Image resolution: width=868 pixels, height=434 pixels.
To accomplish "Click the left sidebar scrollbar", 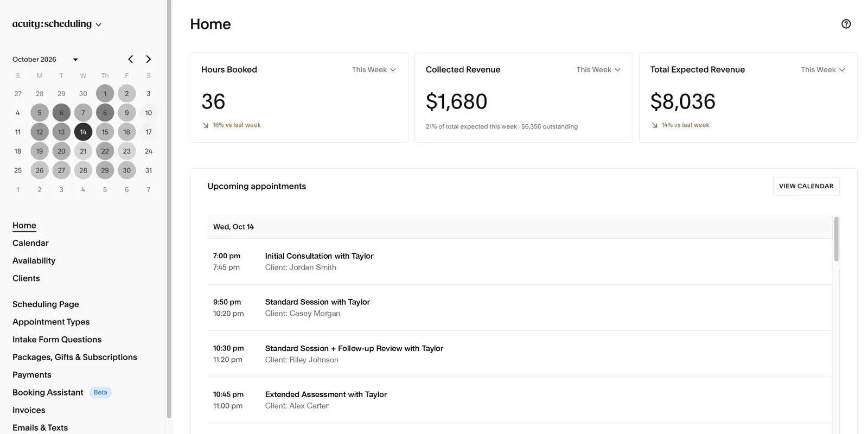I will [169, 209].
